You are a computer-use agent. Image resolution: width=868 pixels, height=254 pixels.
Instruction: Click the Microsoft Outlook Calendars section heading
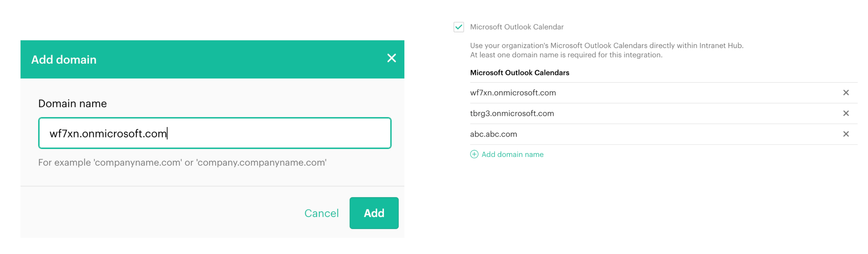519,73
